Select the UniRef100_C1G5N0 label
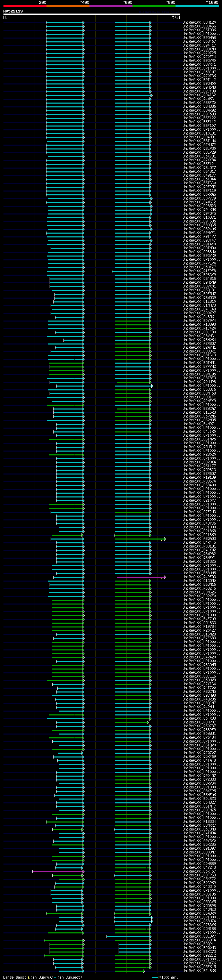This screenshot has width=222, height=980. click(x=199, y=581)
